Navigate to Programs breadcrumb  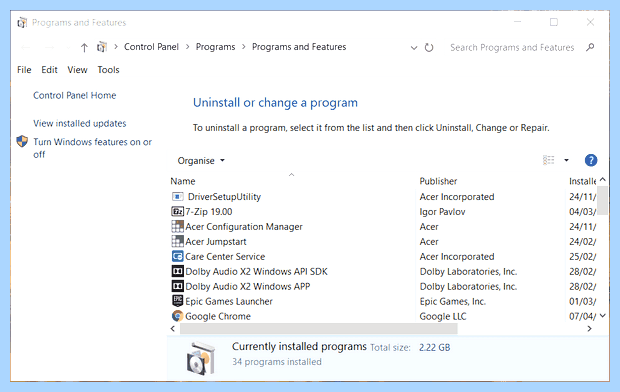(215, 47)
